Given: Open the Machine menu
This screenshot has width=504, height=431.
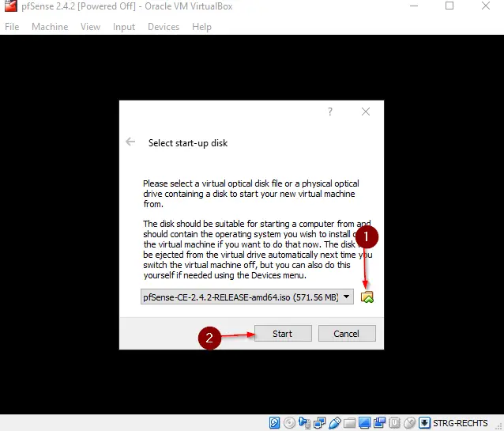Looking at the screenshot, I should (50, 27).
